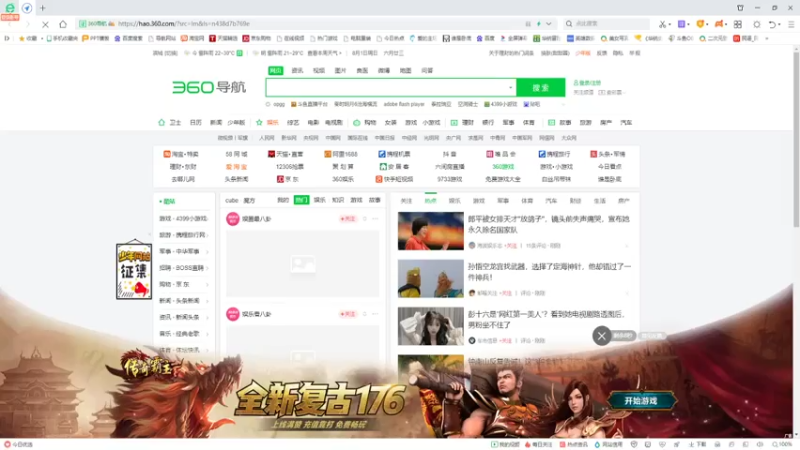
Task: Click the green 搜索 button
Action: coord(541,87)
